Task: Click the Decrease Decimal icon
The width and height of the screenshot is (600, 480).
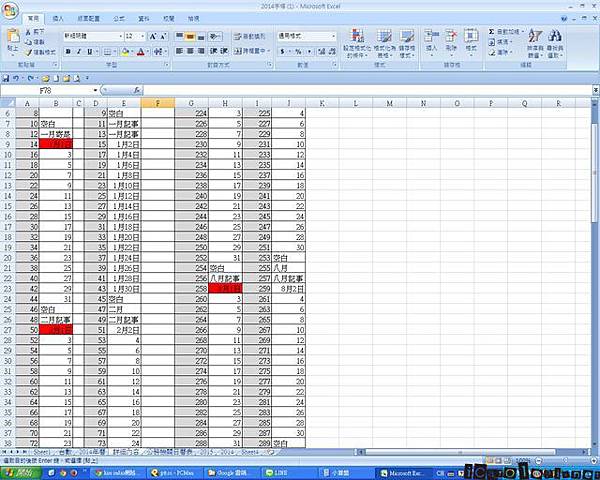Action: (x=332, y=51)
